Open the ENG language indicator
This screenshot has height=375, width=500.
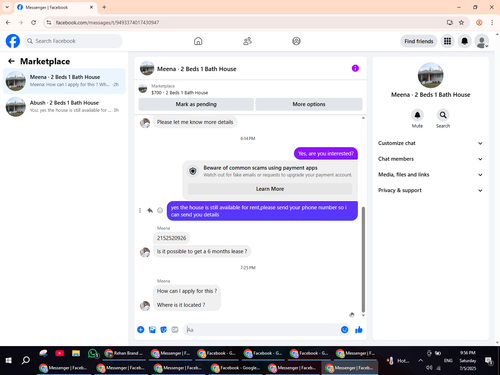point(448,360)
